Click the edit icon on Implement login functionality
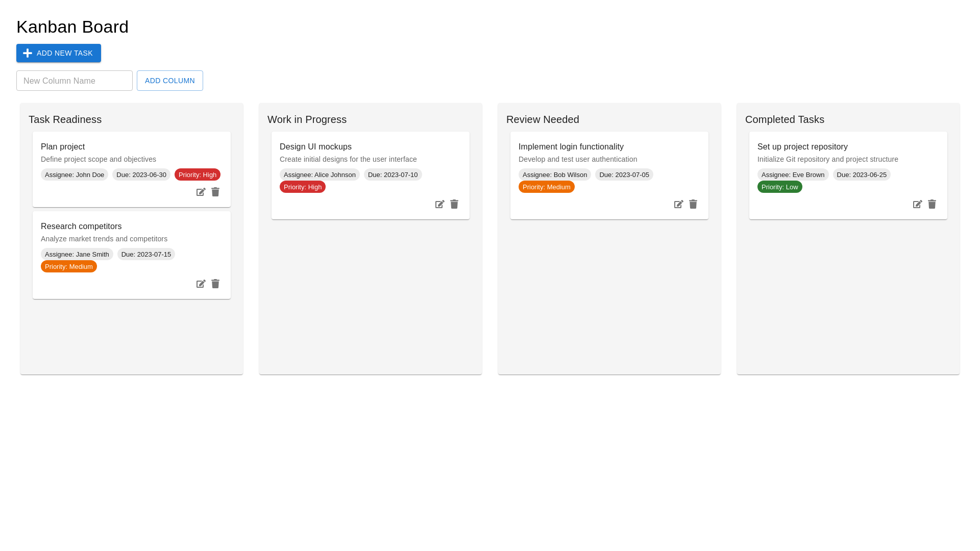 point(678,204)
